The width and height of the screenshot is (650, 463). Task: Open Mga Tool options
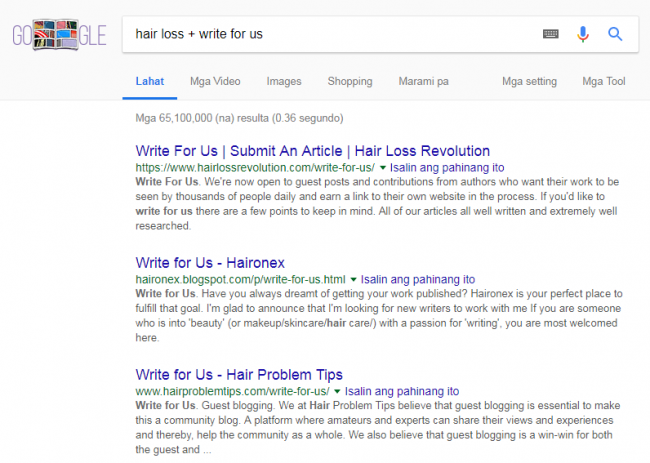[x=604, y=81]
